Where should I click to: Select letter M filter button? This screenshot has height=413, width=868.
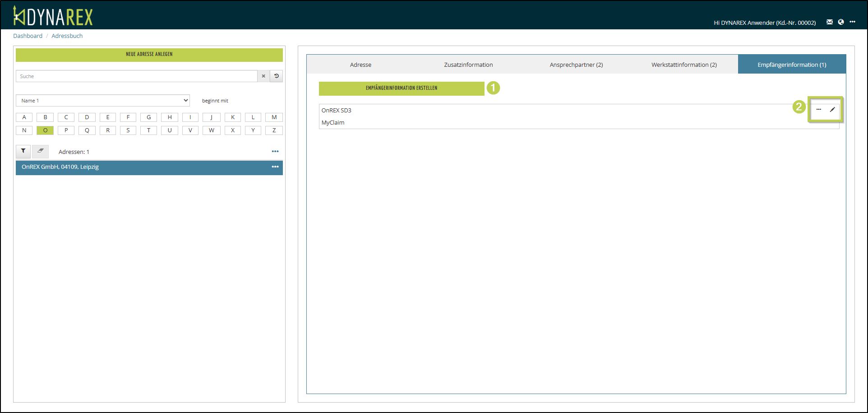274,117
